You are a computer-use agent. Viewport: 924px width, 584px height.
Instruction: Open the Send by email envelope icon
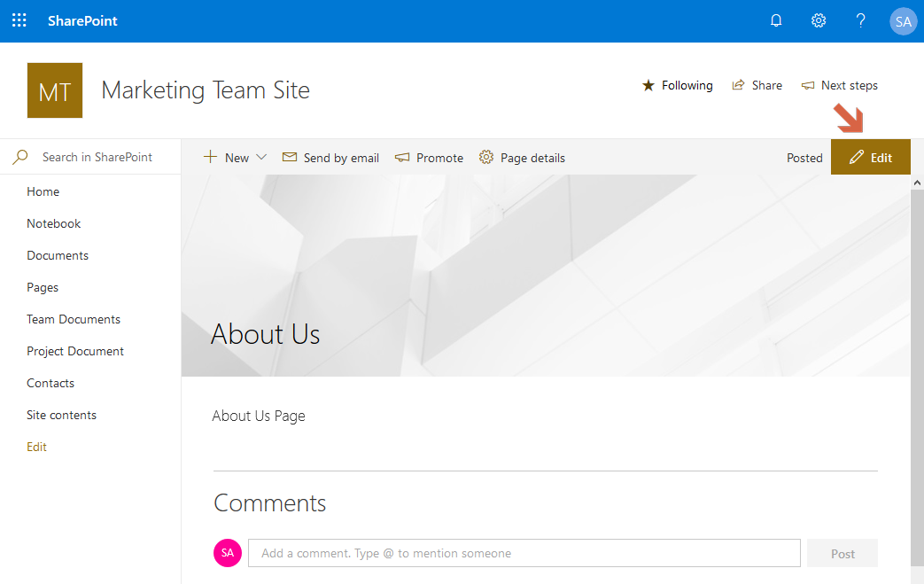289,157
